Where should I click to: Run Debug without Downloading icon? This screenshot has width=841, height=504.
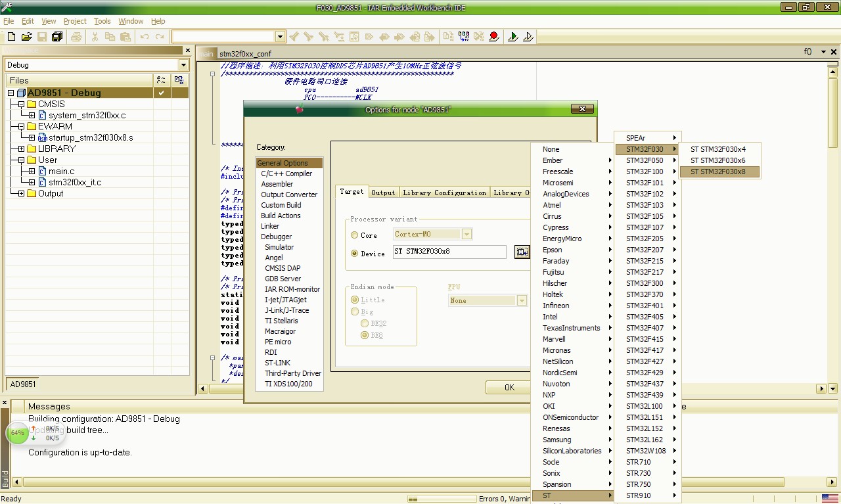528,37
